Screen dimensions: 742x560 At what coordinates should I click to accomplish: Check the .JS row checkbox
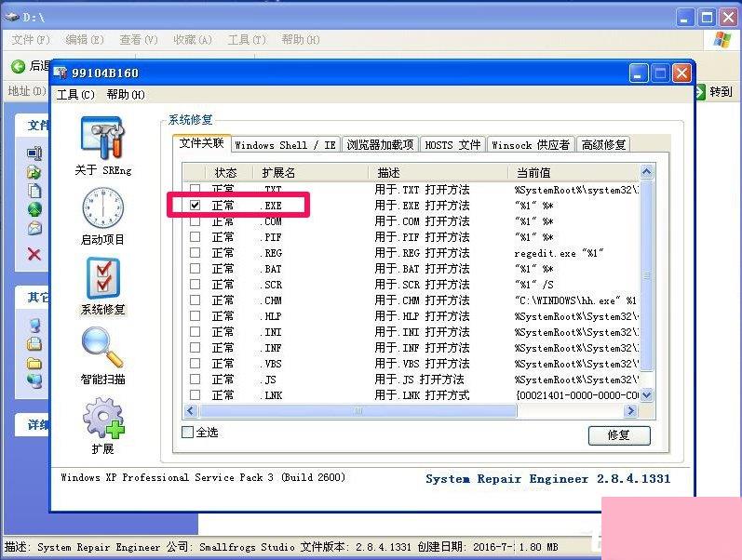pos(195,380)
